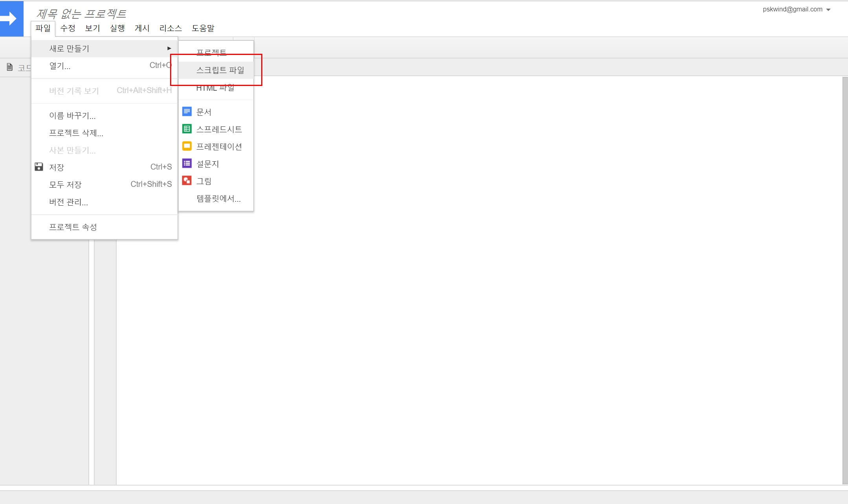Open the 게시 menu
This screenshot has height=504, width=848.
pyautogui.click(x=142, y=28)
